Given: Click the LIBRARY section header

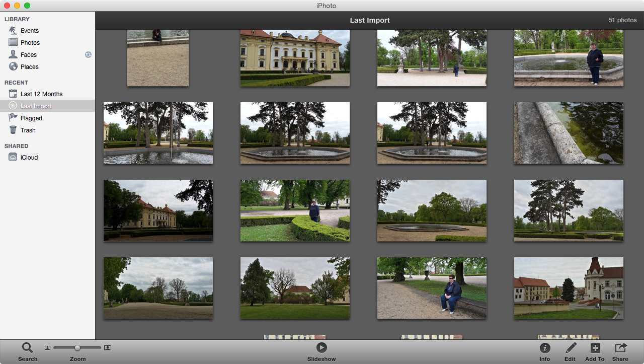Looking at the screenshot, I should (x=17, y=19).
